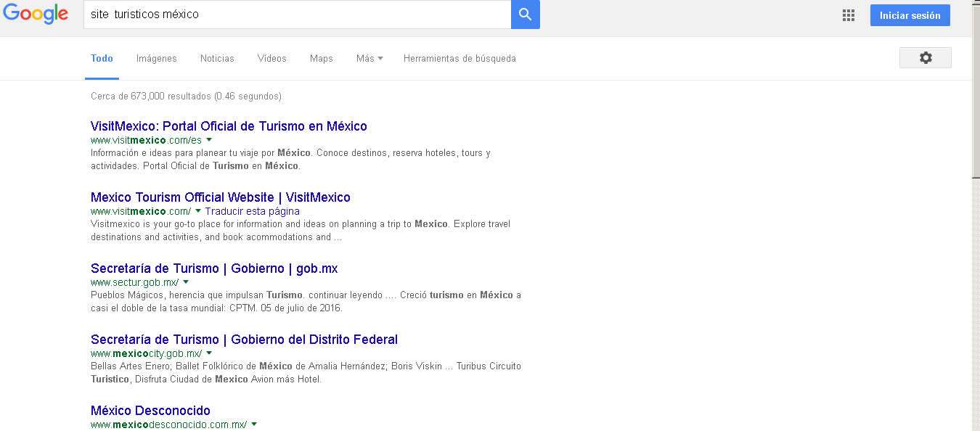Open Mexico Tourism Official Website result
This screenshot has width=980, height=431.
(221, 197)
